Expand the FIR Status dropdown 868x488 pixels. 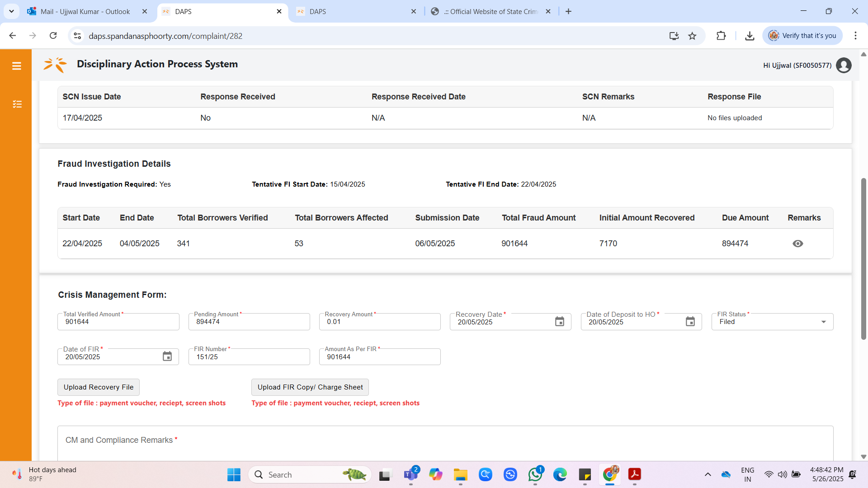click(823, 322)
